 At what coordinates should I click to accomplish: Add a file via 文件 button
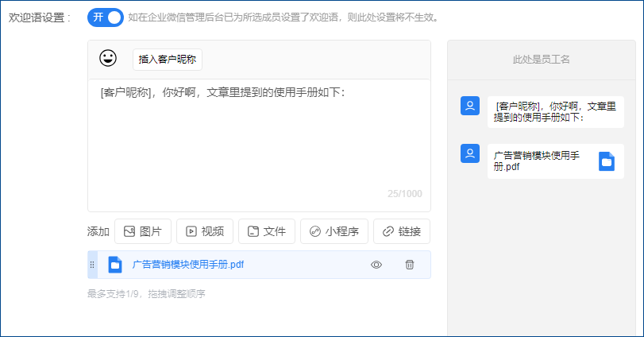tap(267, 231)
